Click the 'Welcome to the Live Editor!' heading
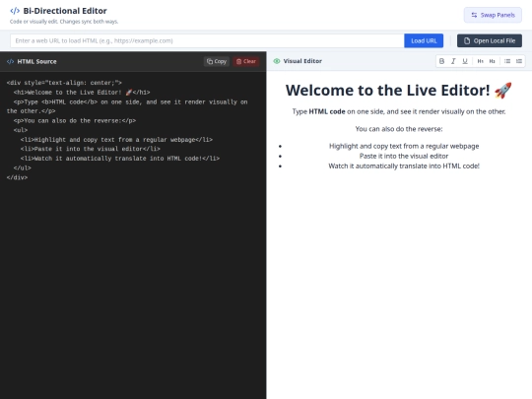Viewport: 532px width, 399px height. 399,91
